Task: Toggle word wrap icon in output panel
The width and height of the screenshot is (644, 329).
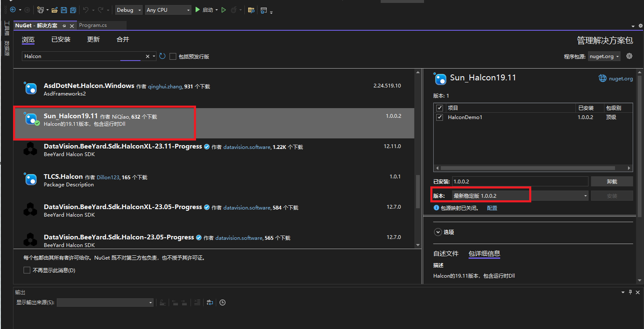Action: (209, 302)
